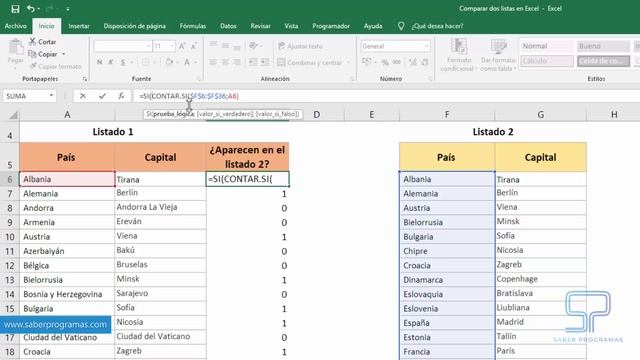Click cell Copenhage in Listado 2

[540, 279]
